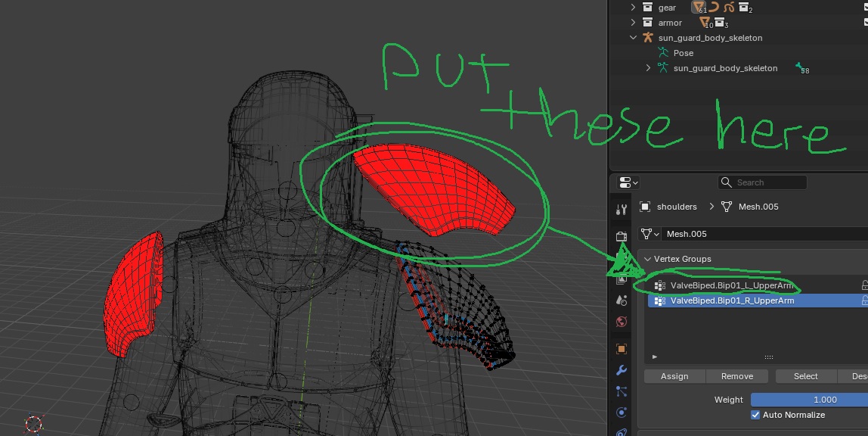The image size is (868, 436).
Task: Click the Weight slider
Action: pos(809,400)
